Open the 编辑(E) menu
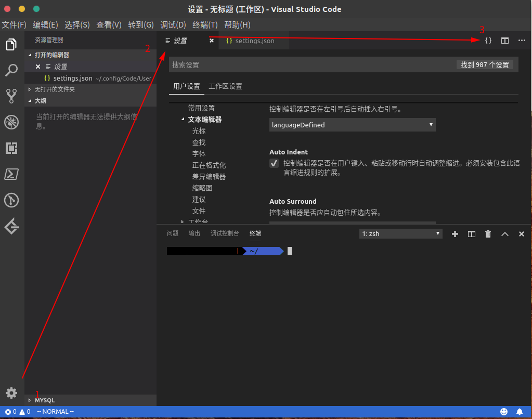The image size is (532, 419). click(45, 25)
